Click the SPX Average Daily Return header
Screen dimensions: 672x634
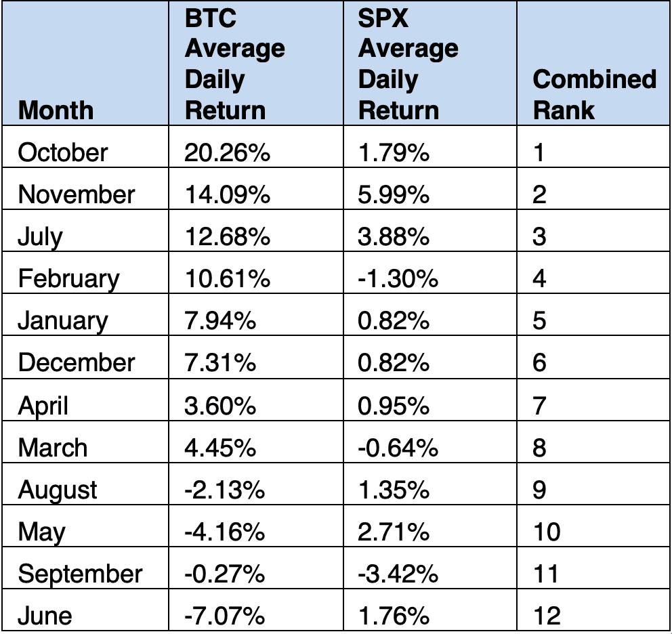(408, 64)
